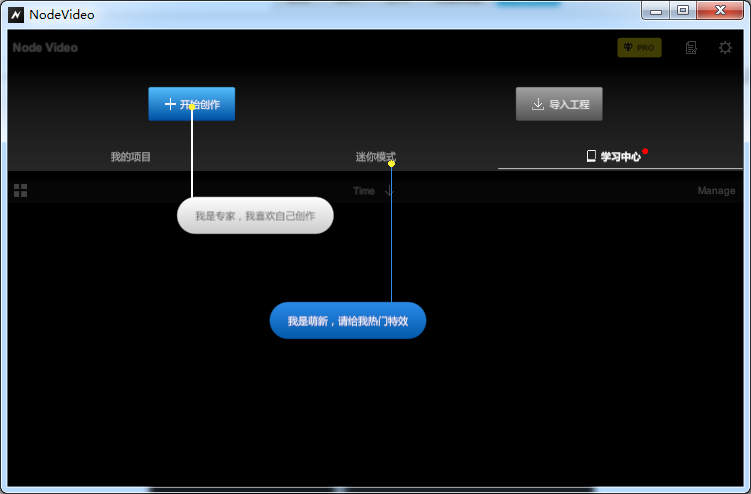Switch to the 我的项目 tab
The height and width of the screenshot is (494, 751).
coord(131,157)
